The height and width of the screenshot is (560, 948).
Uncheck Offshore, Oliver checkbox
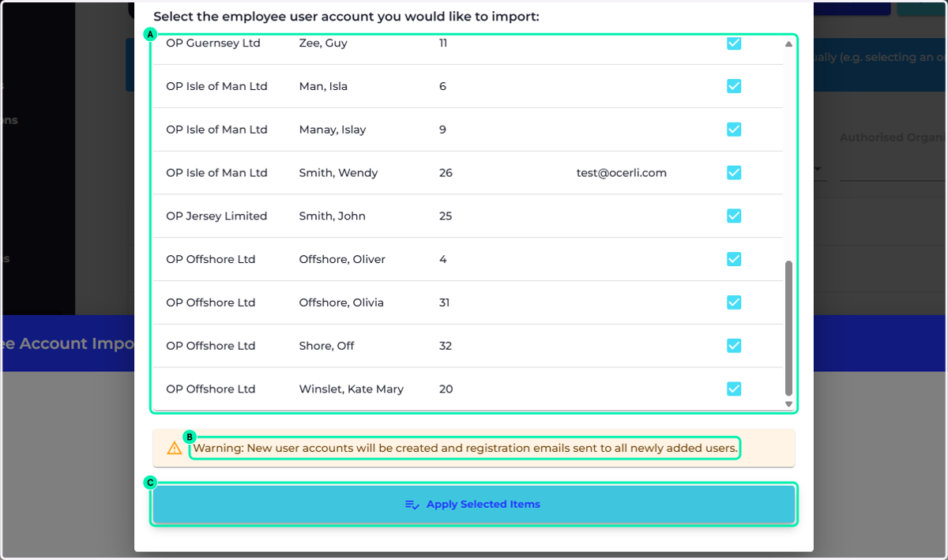tap(734, 259)
